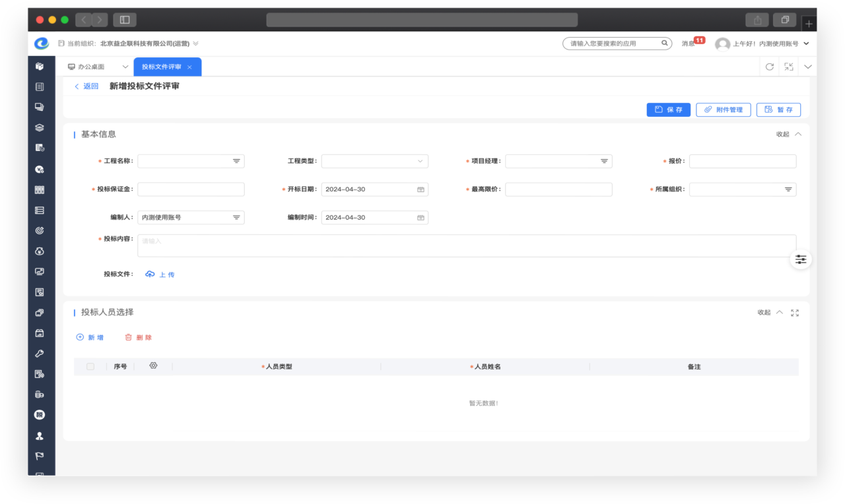Screen dimensions: 845x504
Task: Expand the current organization switcher
Action: (x=196, y=44)
